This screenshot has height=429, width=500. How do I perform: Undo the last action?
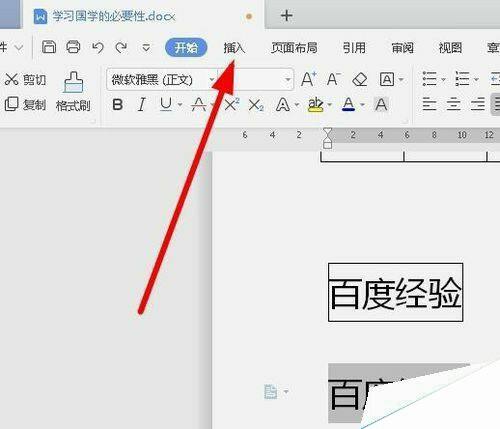pos(98,48)
